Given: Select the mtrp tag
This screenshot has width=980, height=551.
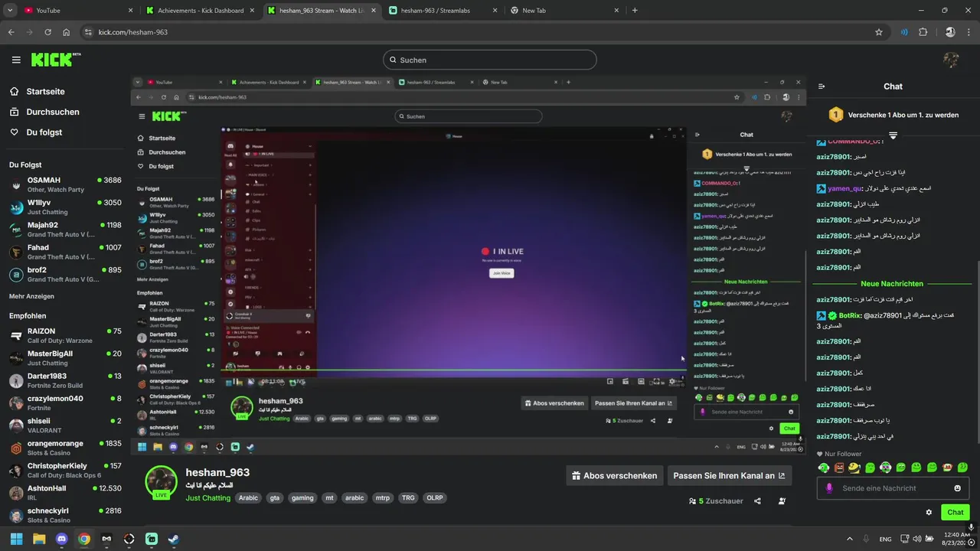Looking at the screenshot, I should [383, 498].
